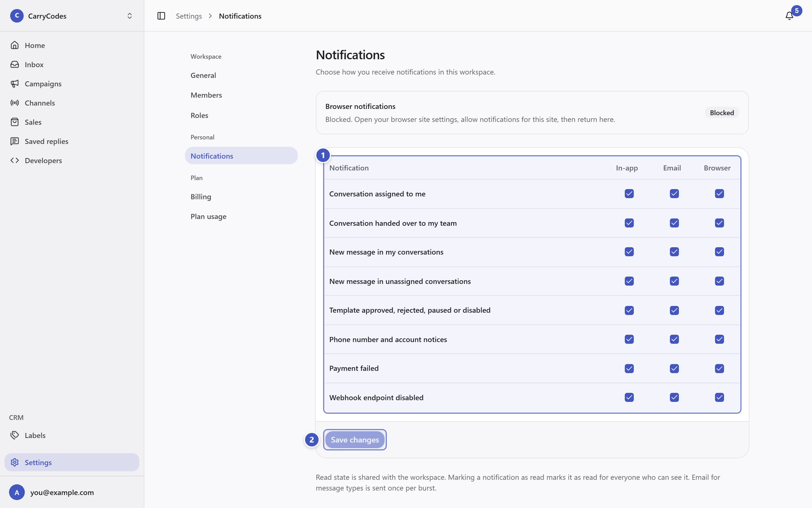812x508 pixels.
Task: Open the Inbox tray icon
Action: coord(14,64)
